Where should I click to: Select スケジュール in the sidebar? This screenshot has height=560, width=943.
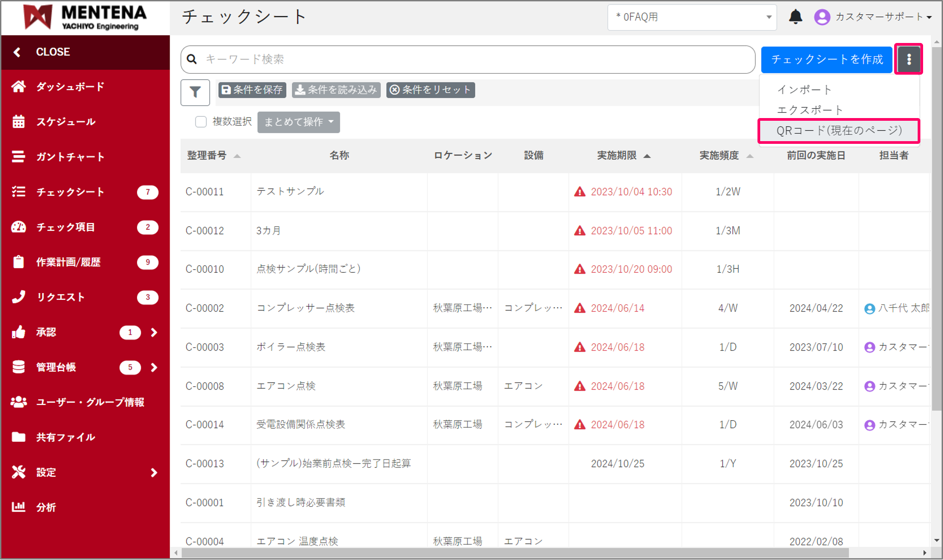[x=66, y=122]
